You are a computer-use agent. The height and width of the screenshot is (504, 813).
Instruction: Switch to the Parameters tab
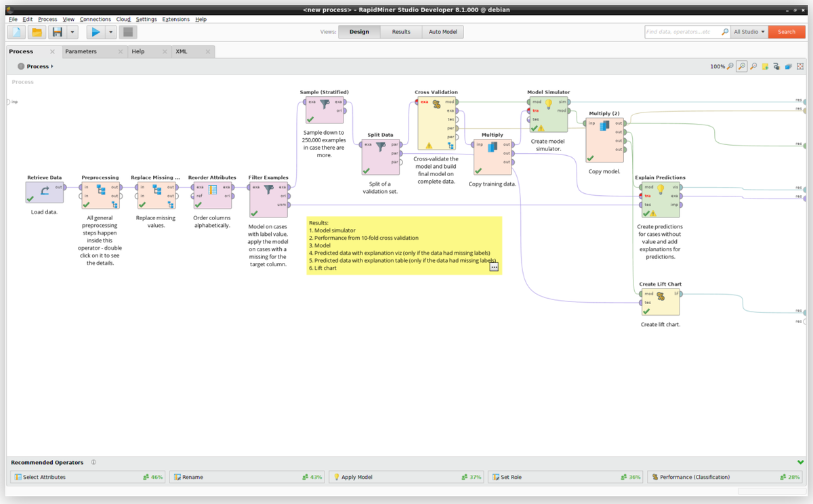coord(81,51)
